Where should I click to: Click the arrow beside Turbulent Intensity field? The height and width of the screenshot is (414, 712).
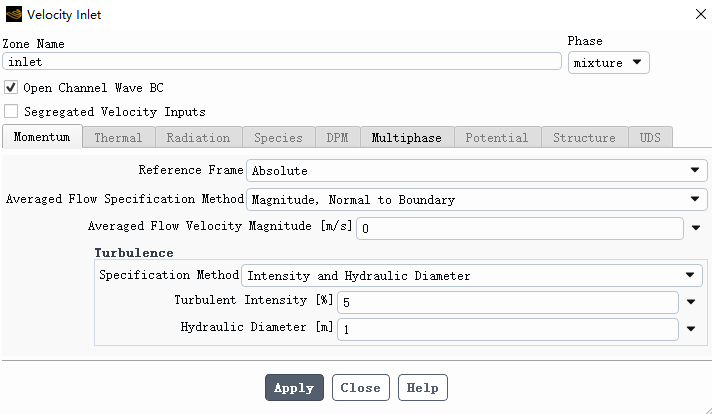click(x=691, y=302)
